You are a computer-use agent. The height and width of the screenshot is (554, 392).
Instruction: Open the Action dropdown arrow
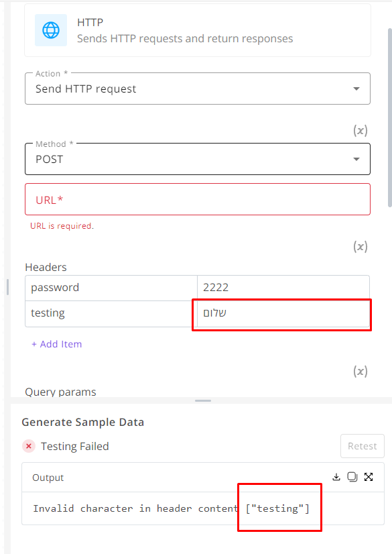(x=356, y=89)
